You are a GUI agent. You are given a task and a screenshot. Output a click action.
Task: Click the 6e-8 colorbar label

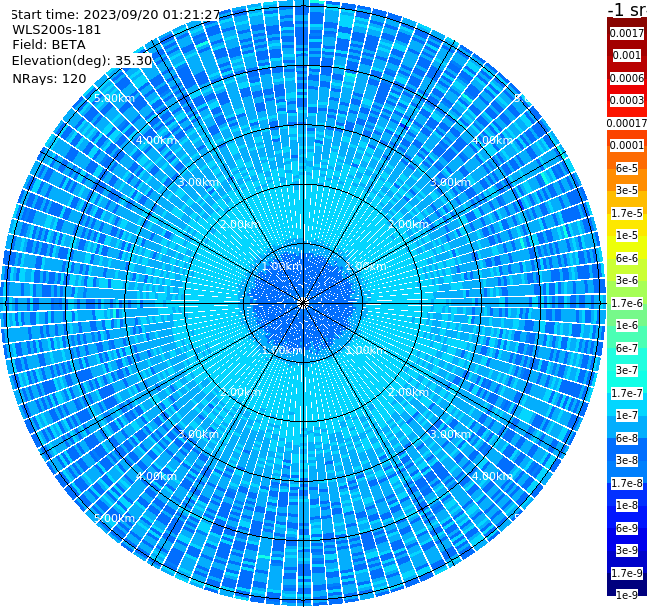(x=627, y=438)
